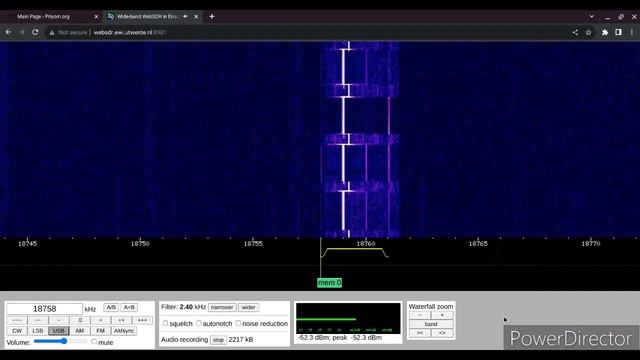Screen dimensions: 640x360
Task: Zoom in waterfall with '+' button
Action: pos(442,315)
